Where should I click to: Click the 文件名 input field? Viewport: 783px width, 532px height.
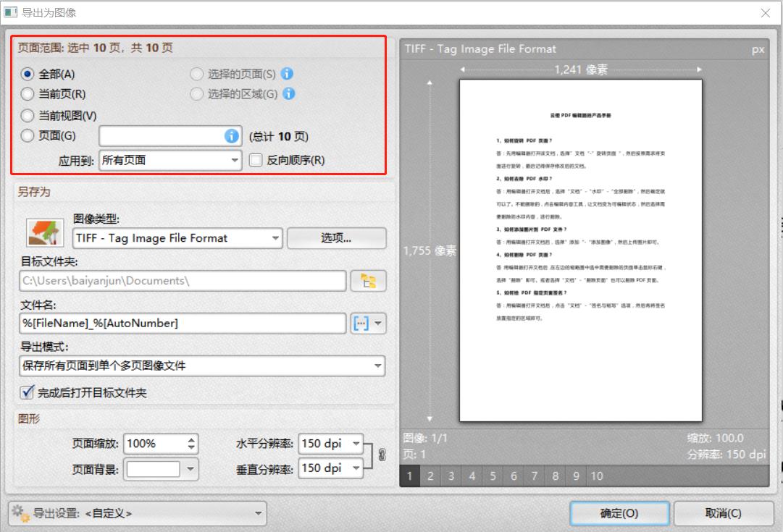[183, 324]
